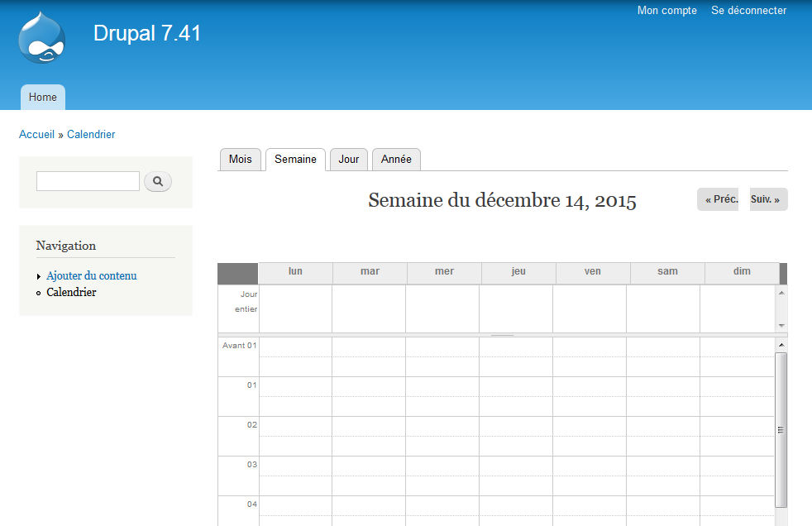Switch to the Année tab
812x526 pixels.
(x=396, y=160)
